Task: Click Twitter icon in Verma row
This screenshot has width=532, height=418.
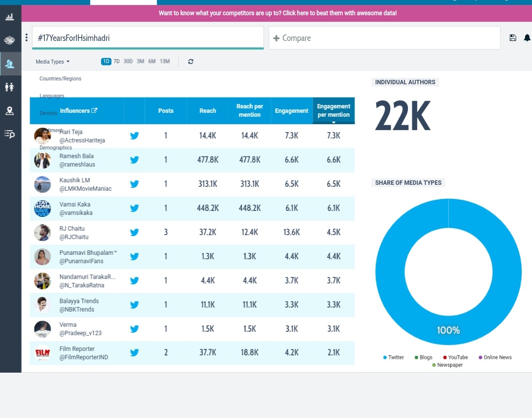Action: [x=134, y=329]
